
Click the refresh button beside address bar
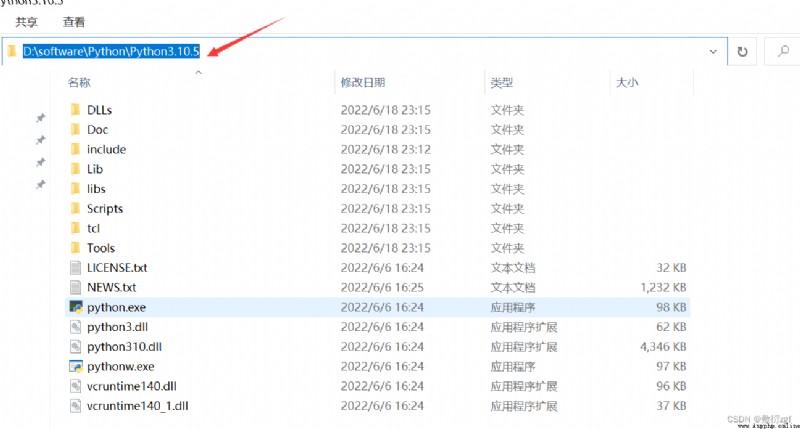[742, 51]
